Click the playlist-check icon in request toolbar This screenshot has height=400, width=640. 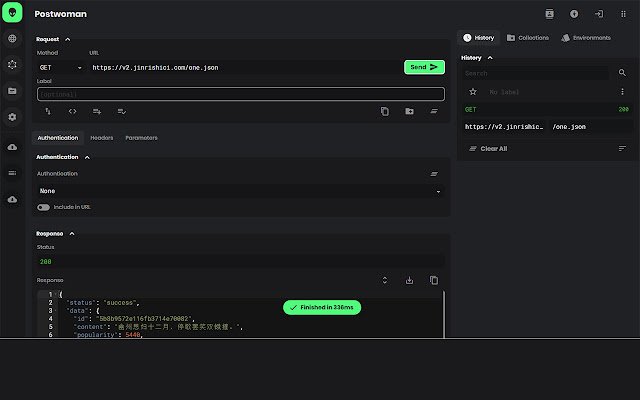pos(122,111)
